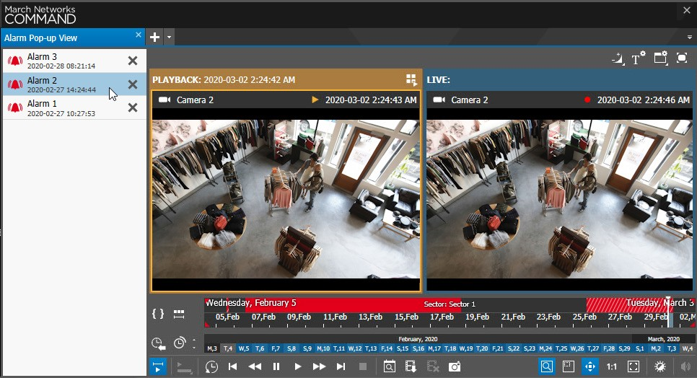Image resolution: width=697 pixels, height=378 pixels.
Task: Set video to 1:1 scale
Action: coord(612,367)
